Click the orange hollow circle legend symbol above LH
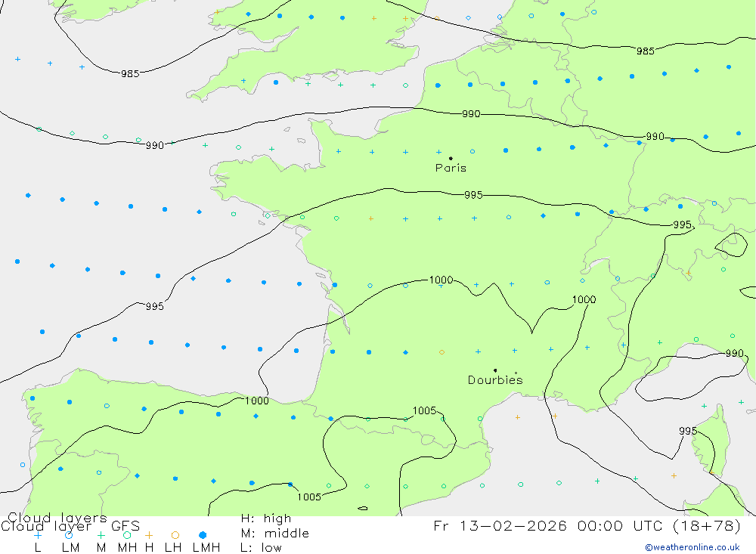756x554 pixels. point(175,535)
